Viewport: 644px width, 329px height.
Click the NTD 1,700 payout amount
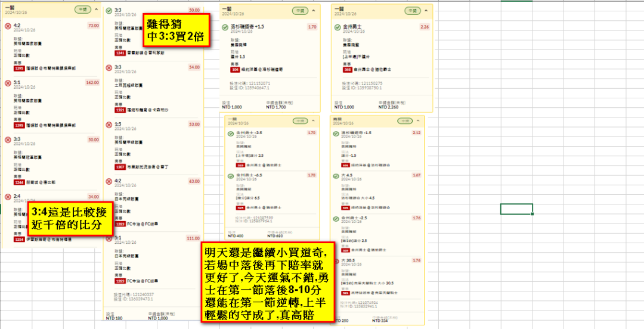275,107
